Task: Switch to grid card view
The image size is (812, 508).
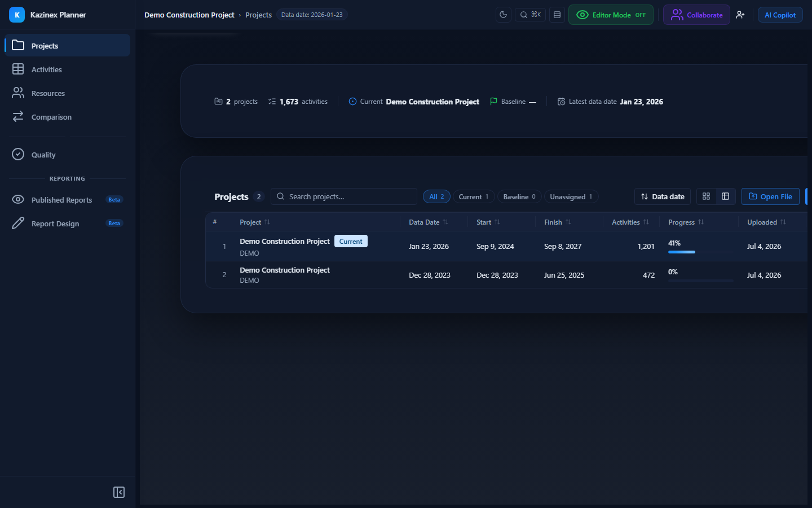Action: (x=706, y=196)
